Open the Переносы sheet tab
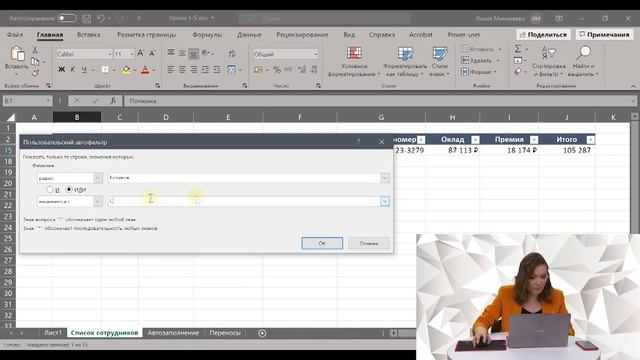This screenshot has height=360, width=640. (x=225, y=333)
